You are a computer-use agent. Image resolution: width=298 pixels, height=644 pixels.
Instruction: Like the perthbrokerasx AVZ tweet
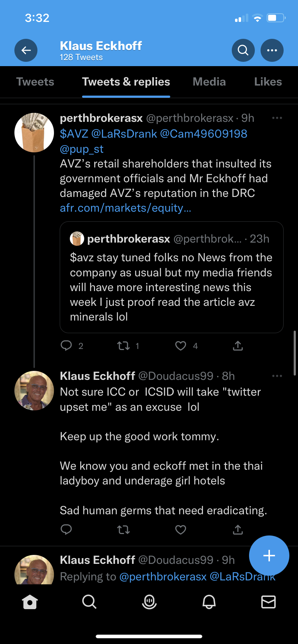181,346
